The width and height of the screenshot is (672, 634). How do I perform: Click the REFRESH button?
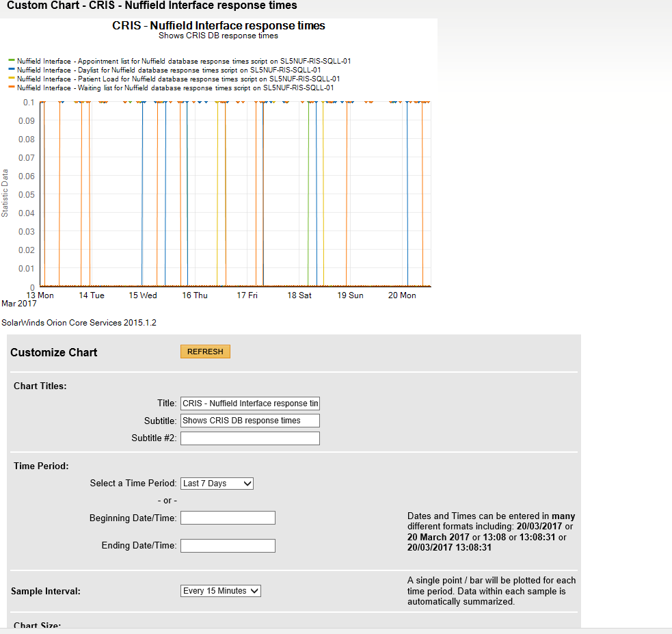pyautogui.click(x=205, y=352)
